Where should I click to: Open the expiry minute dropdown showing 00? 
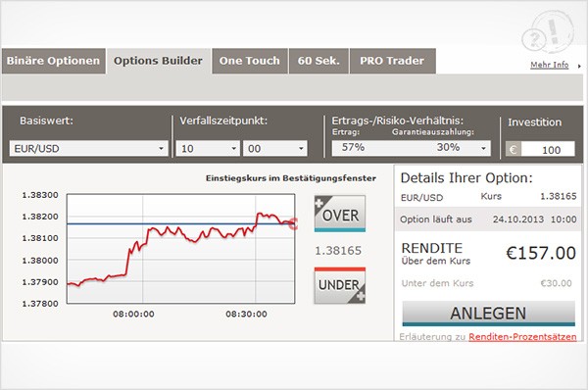[275, 149]
